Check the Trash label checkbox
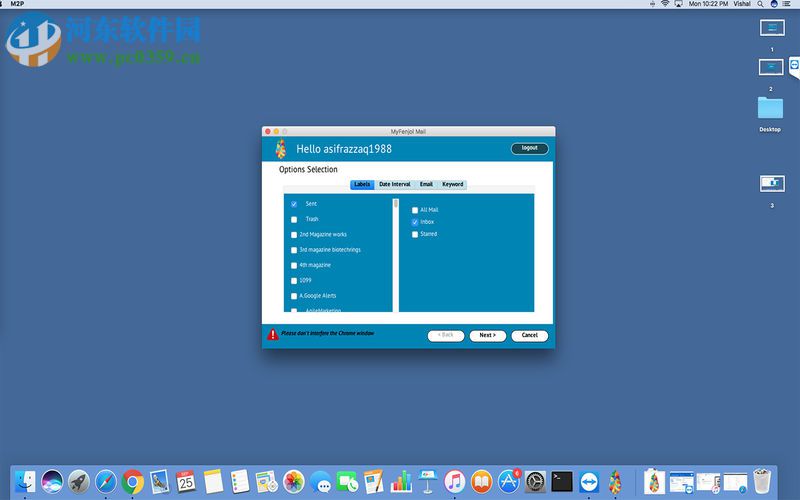This screenshot has height=500, width=800. point(294,219)
